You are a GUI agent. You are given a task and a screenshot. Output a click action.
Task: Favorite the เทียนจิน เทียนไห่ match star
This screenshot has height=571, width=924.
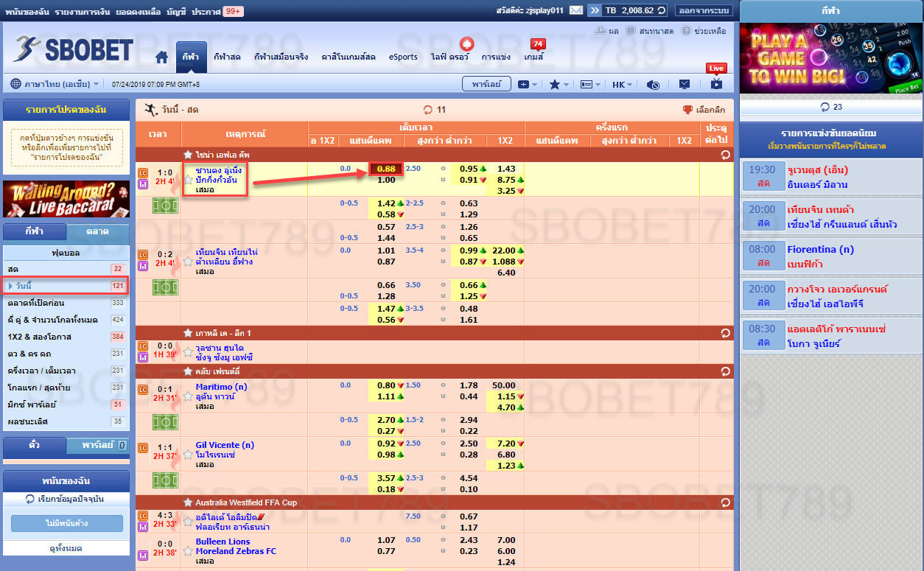click(189, 261)
